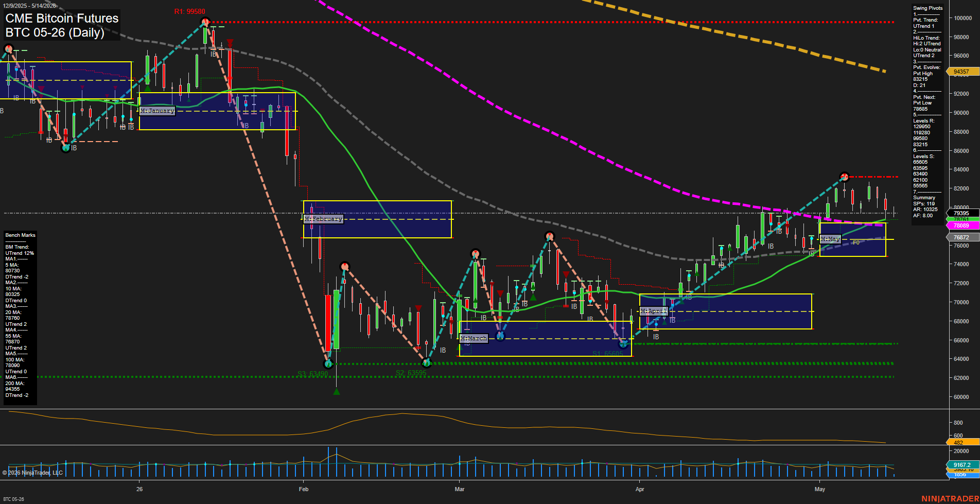
Task: Select the M:March monthly range label
Action: pyautogui.click(x=474, y=338)
